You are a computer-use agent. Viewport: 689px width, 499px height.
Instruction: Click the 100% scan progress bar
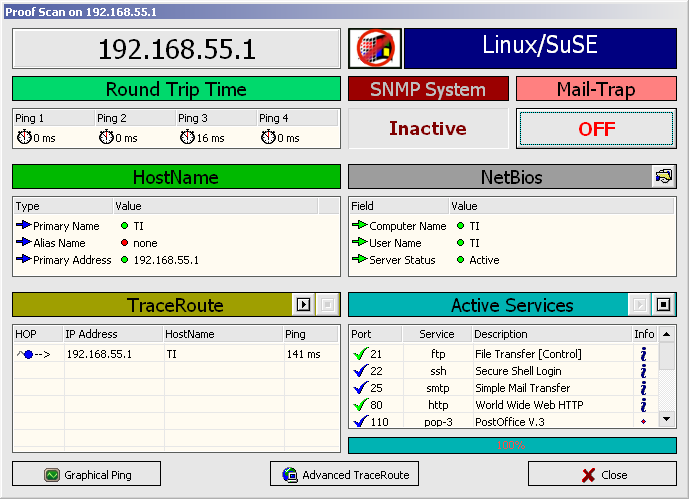[x=512, y=445]
